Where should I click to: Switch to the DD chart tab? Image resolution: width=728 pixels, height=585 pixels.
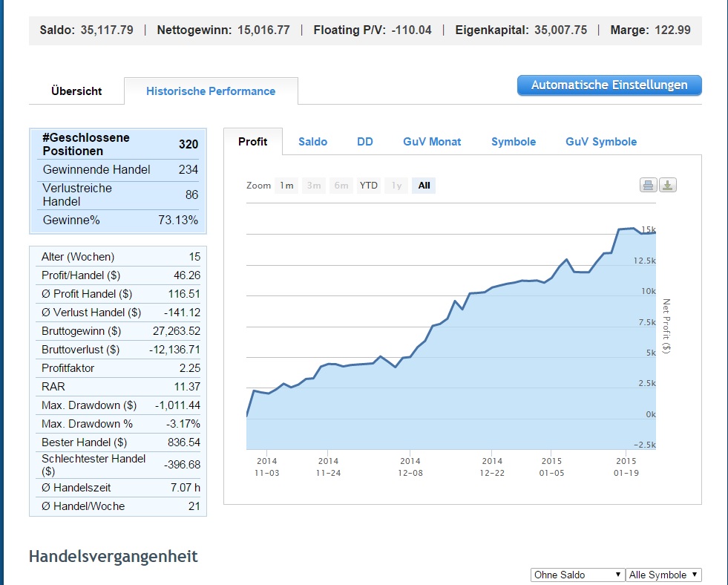365,142
